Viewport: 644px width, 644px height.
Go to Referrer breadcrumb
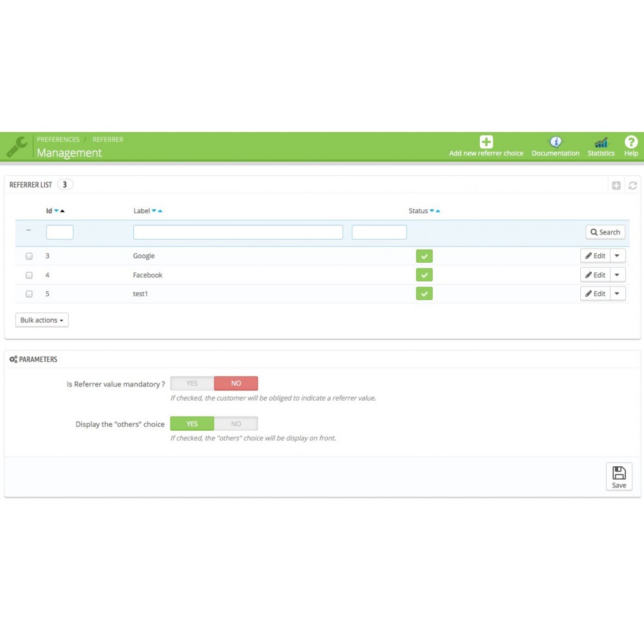coord(108,140)
